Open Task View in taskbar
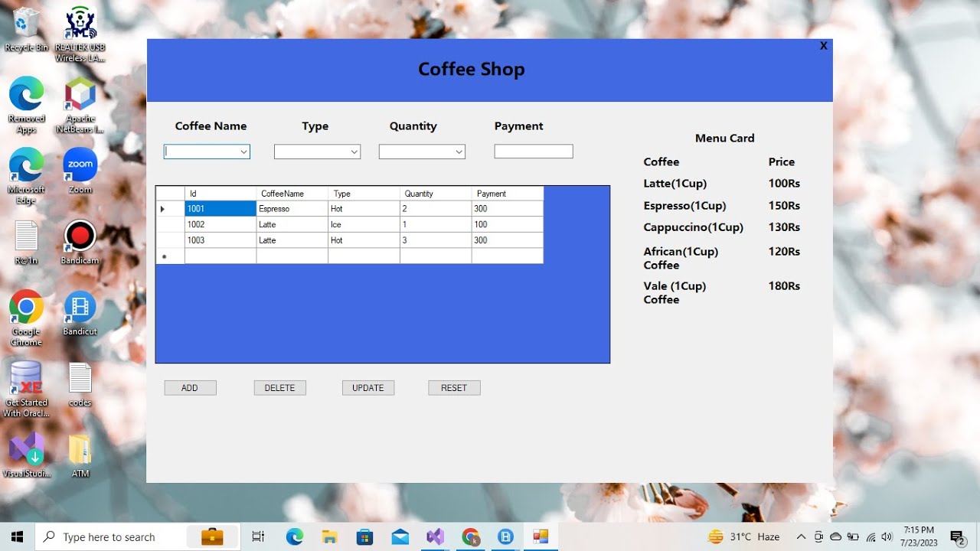The height and width of the screenshot is (551, 980). point(258,536)
